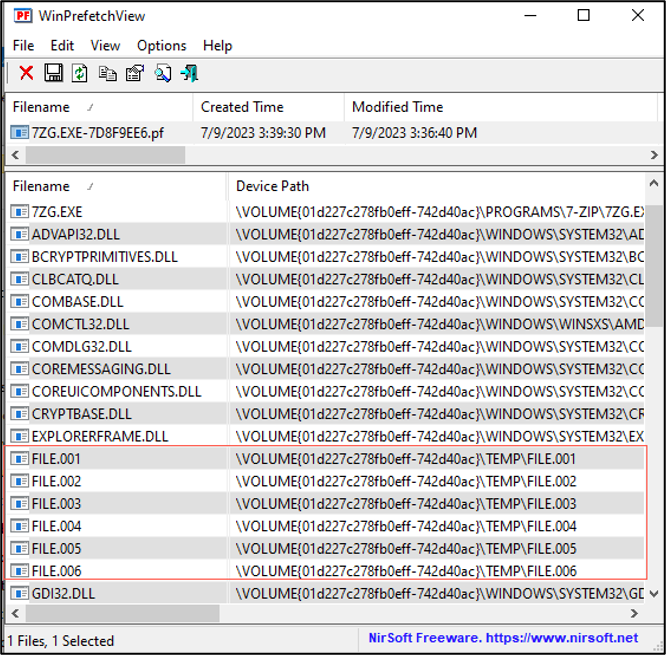The width and height of the screenshot is (666, 656).
Task: Sort by Created Time column header
Action: coord(268,107)
